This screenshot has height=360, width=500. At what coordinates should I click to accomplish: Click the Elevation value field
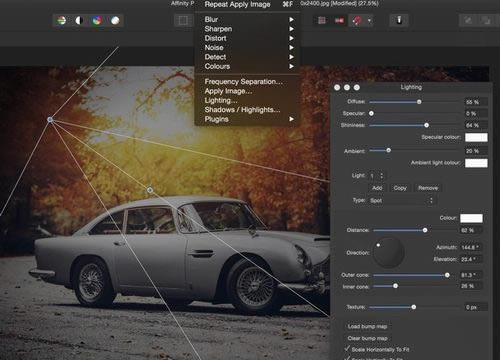pos(471,259)
